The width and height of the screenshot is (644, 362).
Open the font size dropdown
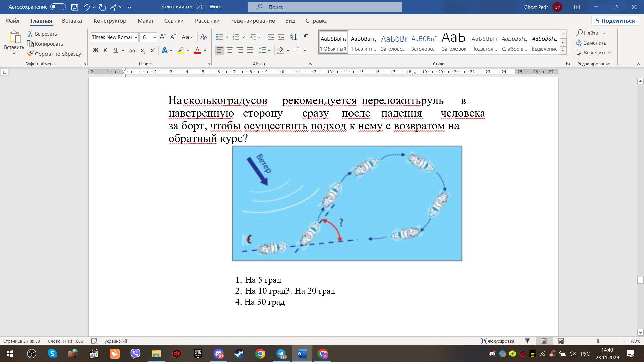tap(155, 37)
